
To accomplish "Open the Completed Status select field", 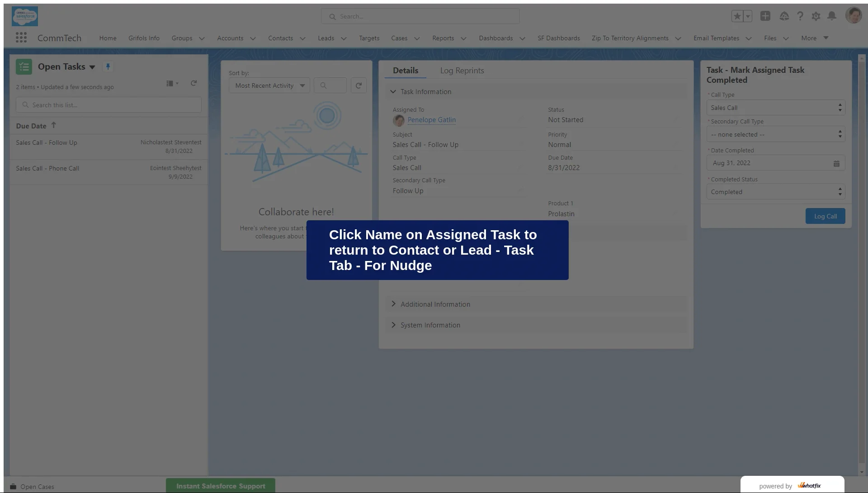I will (x=776, y=192).
